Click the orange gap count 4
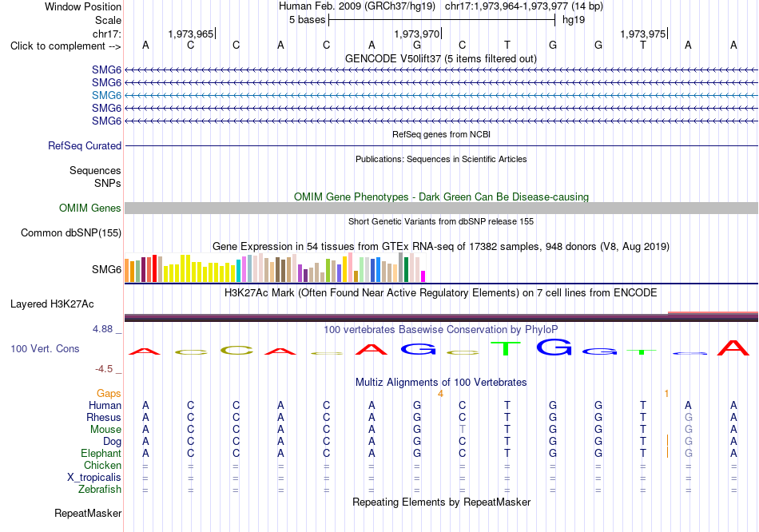This screenshot has width=759, height=532. (440, 394)
